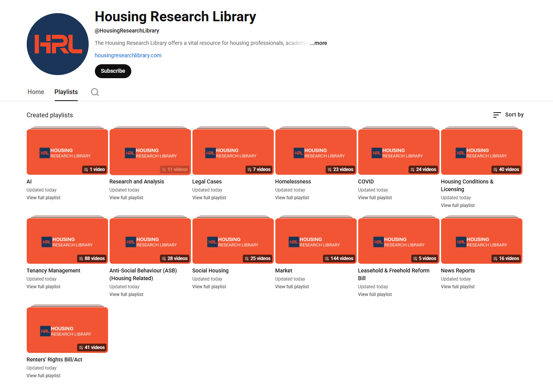Open the housingresearchlibrary.com link
The width and height of the screenshot is (553, 392).
(x=128, y=55)
